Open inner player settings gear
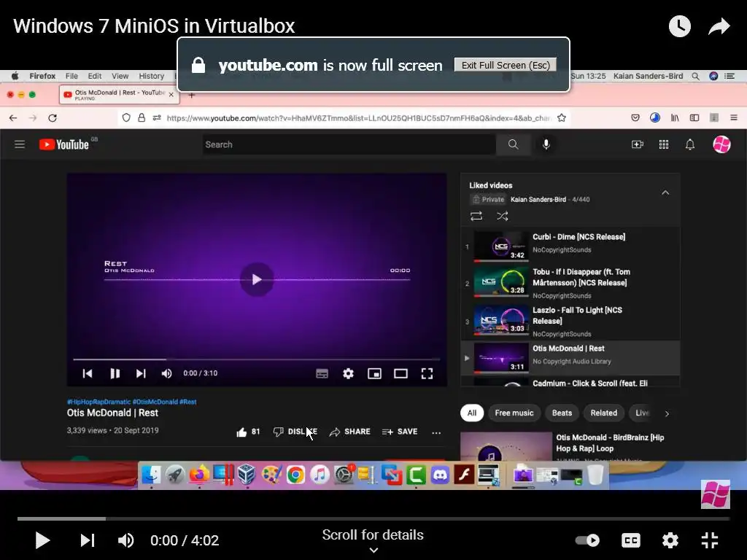747x560 pixels. 348,374
